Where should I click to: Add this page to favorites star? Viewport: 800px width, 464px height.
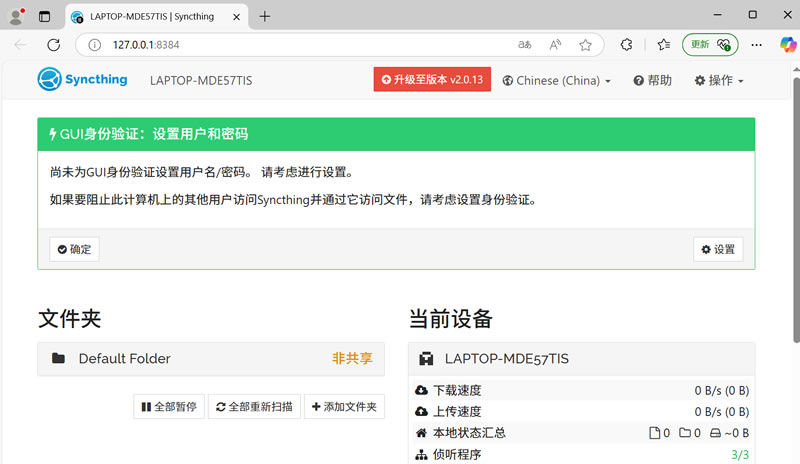pyautogui.click(x=585, y=45)
